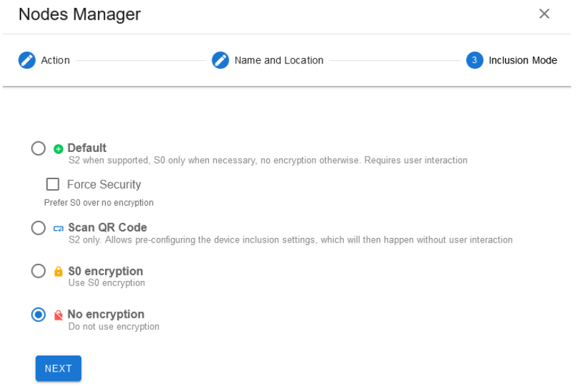Screen dimensions: 583x392
Task: Click the Force Security label text
Action: tap(104, 184)
